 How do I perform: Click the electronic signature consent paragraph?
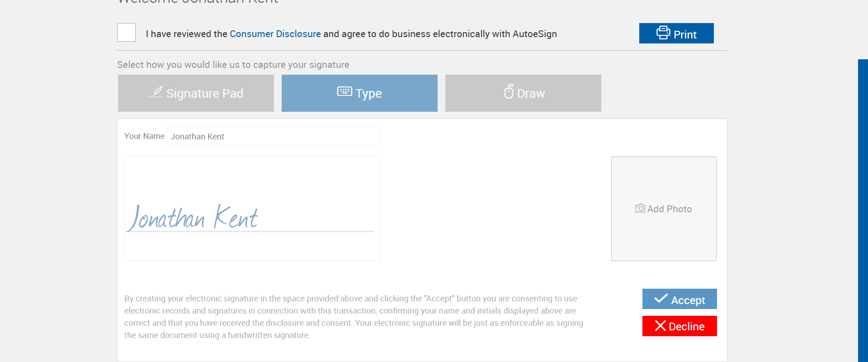pyautogui.click(x=354, y=317)
